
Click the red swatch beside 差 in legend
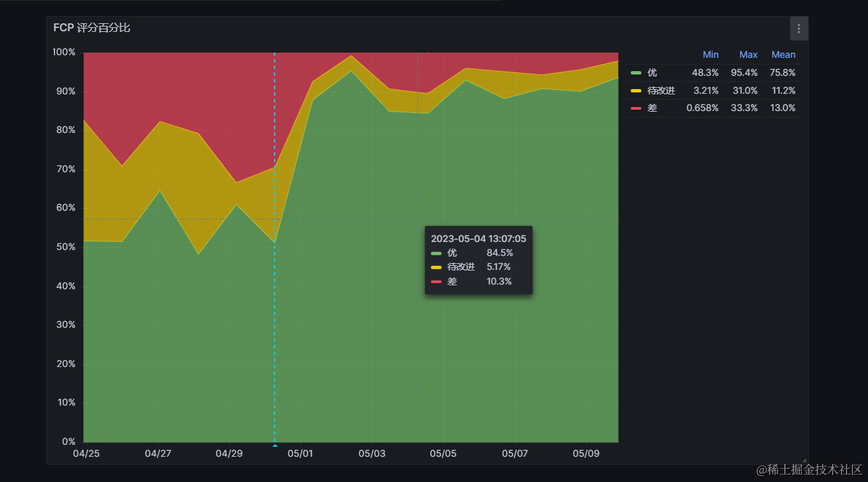click(636, 108)
